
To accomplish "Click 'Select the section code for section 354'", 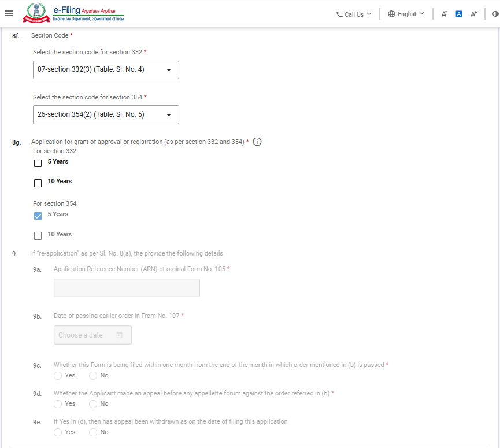I will click(x=87, y=97).
